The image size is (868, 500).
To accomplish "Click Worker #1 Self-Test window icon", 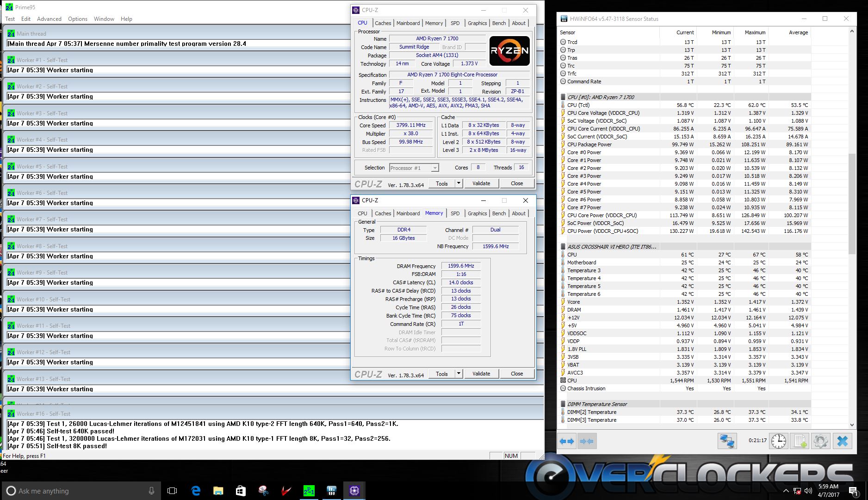I will point(11,60).
